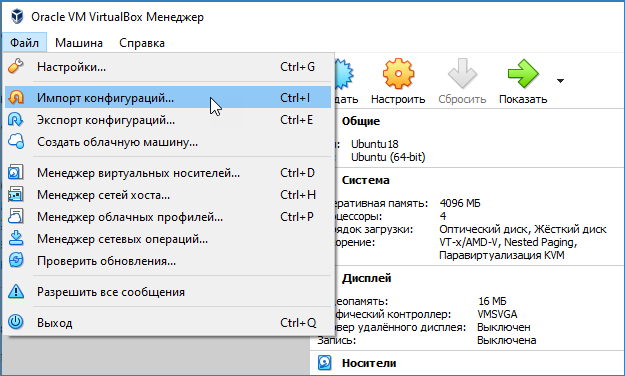
Task: Click the cloud profile manager icon
Action: 16,217
